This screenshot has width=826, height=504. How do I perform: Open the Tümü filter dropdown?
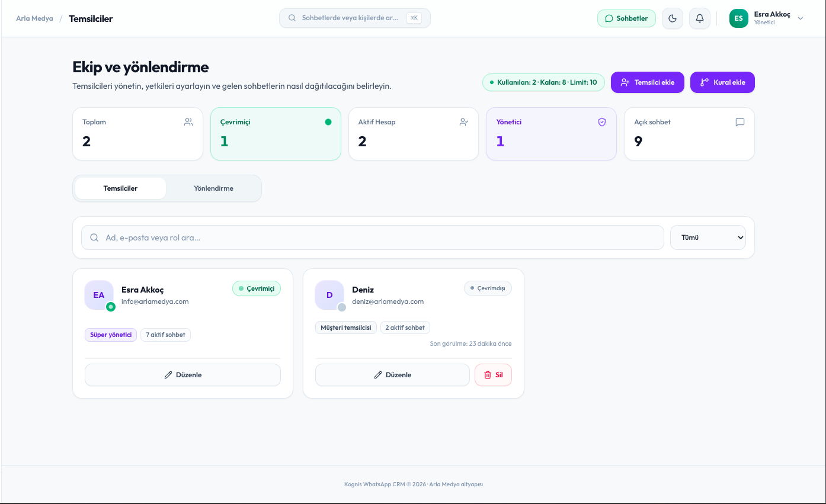click(x=708, y=237)
